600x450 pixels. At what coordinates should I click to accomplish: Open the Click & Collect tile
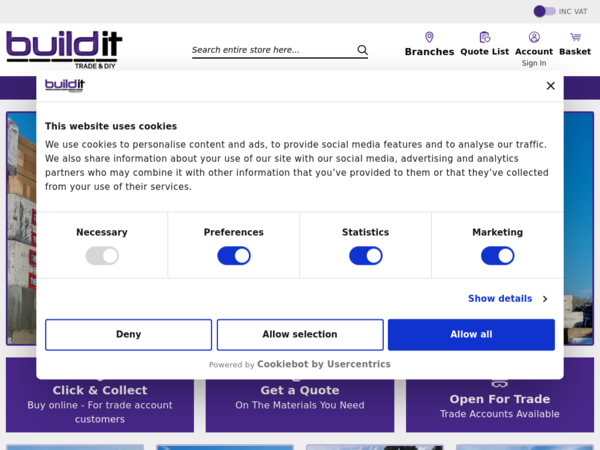point(100,395)
